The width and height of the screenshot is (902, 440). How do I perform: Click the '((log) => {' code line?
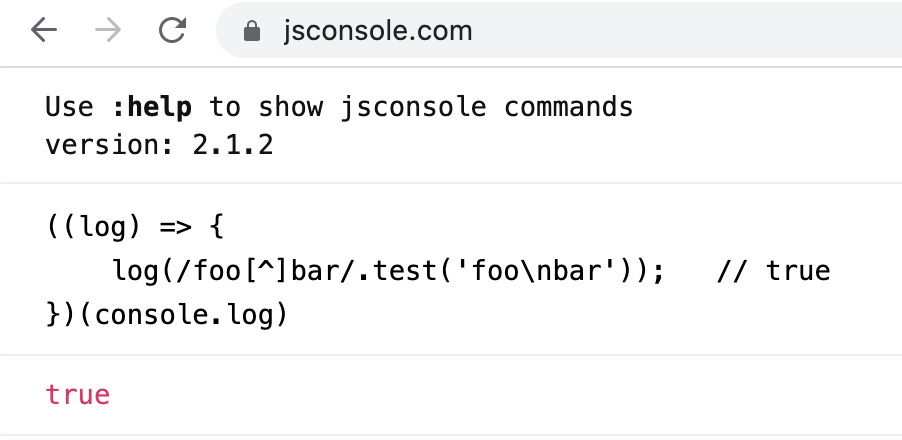click(x=135, y=228)
